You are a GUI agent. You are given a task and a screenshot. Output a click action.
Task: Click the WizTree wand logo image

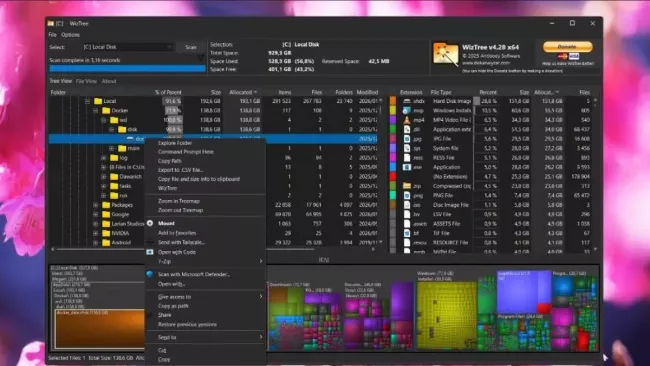point(446,54)
